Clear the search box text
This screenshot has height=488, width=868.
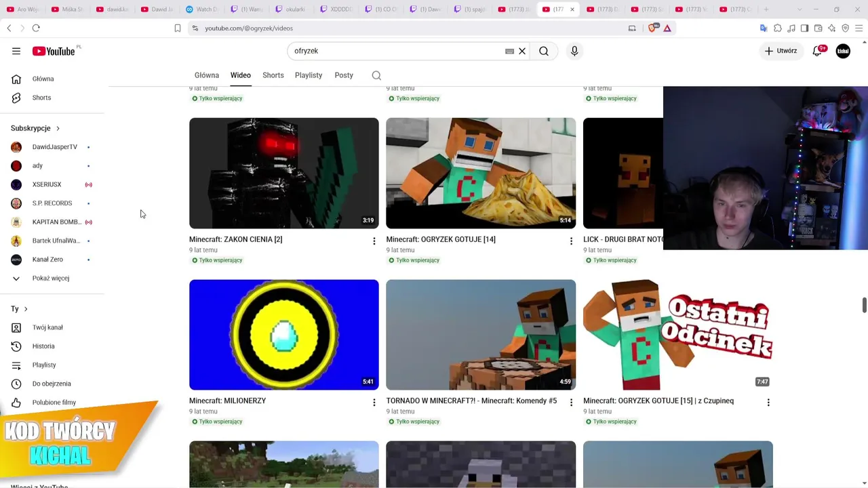click(522, 51)
